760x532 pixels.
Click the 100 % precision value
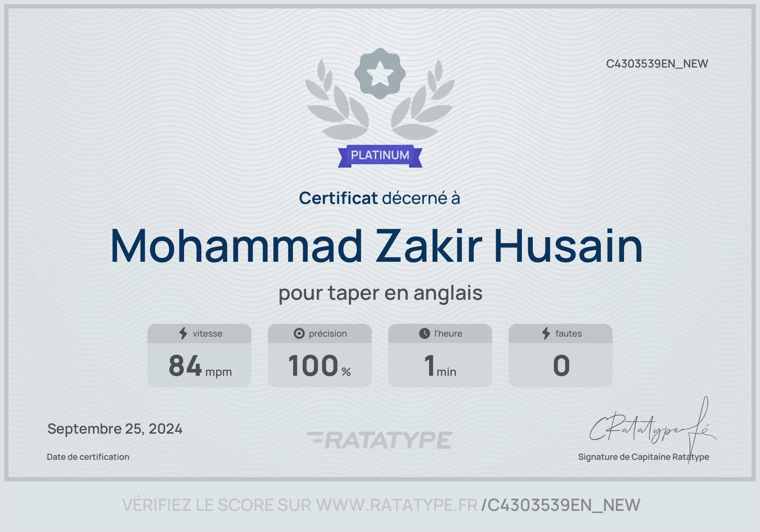click(320, 366)
